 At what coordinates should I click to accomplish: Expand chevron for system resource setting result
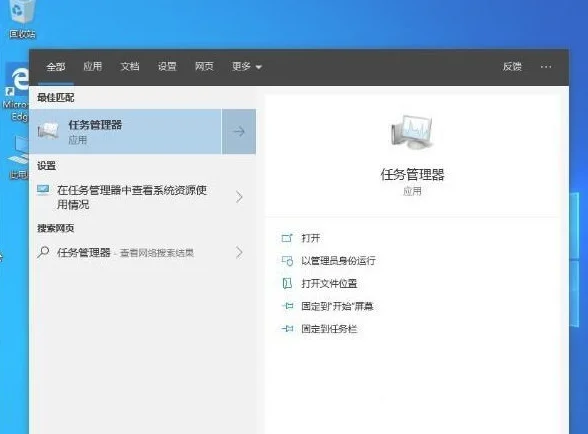pos(239,197)
